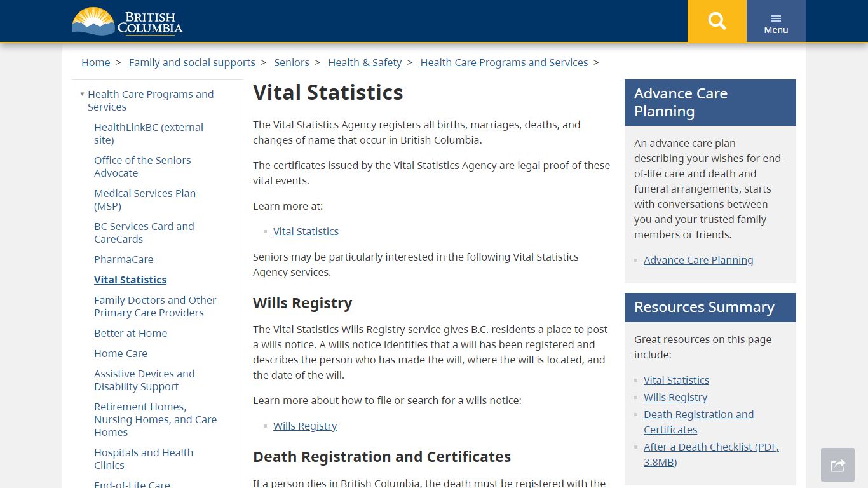
Task: Open Health Care Programs and Services breadcrumb
Action: pyautogui.click(x=504, y=62)
